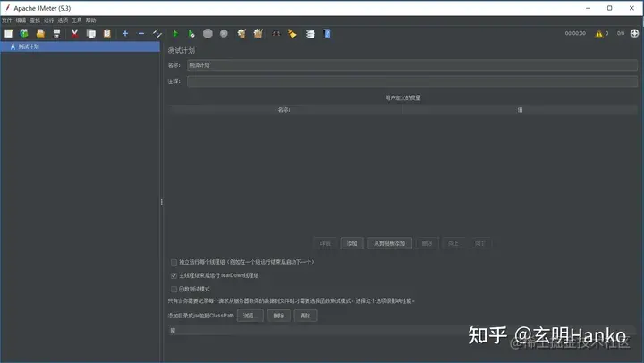The image size is (644, 363).
Task: Open the 查找 menu
Action: pos(35,21)
